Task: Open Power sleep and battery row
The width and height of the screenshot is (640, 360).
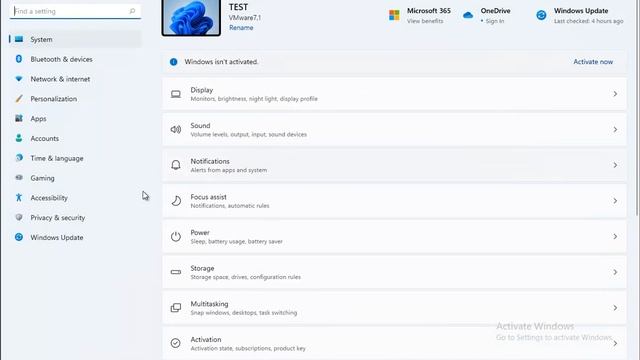Action: click(394, 236)
